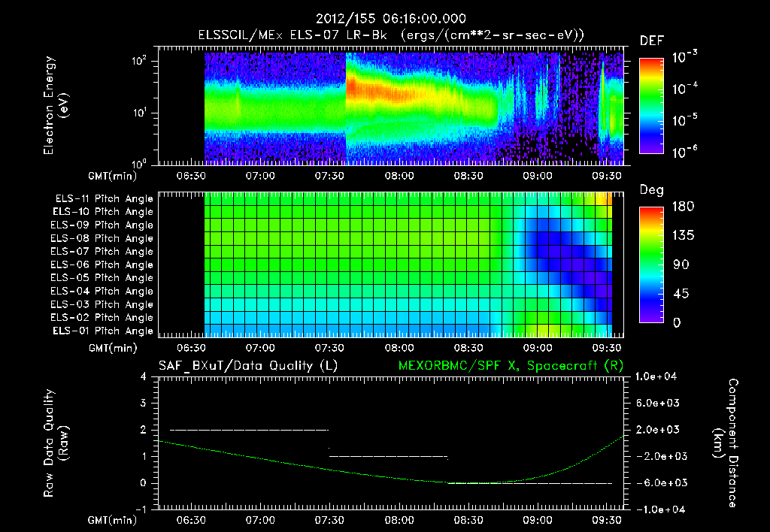Click the ELS-04 Pitch Angle row label
Image resolution: width=770 pixels, height=532 pixels.
pos(102,292)
